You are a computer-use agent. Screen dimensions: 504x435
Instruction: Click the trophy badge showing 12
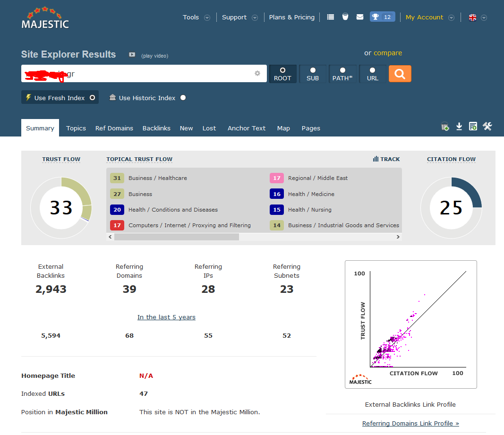click(x=382, y=17)
